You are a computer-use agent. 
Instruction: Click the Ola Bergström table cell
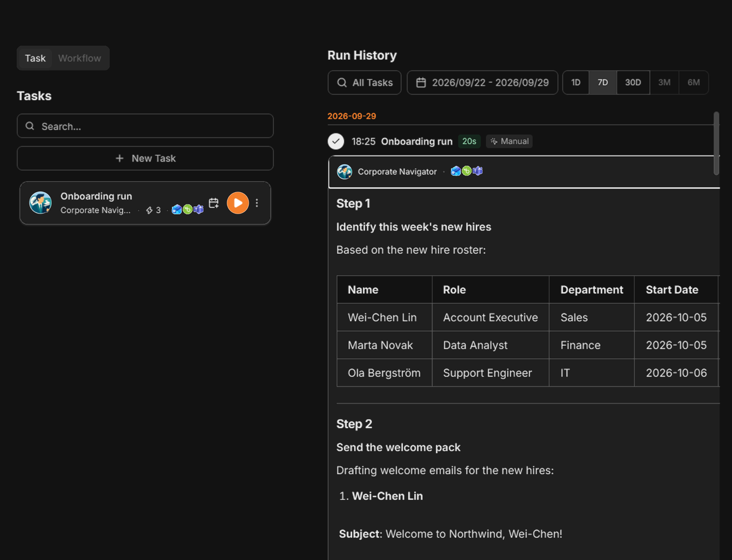(384, 373)
